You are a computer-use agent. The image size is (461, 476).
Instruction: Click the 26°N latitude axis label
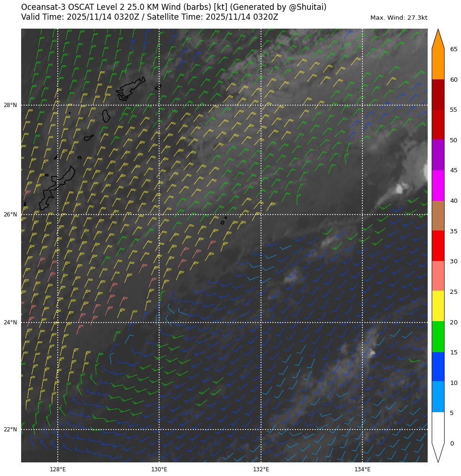[x=10, y=215]
